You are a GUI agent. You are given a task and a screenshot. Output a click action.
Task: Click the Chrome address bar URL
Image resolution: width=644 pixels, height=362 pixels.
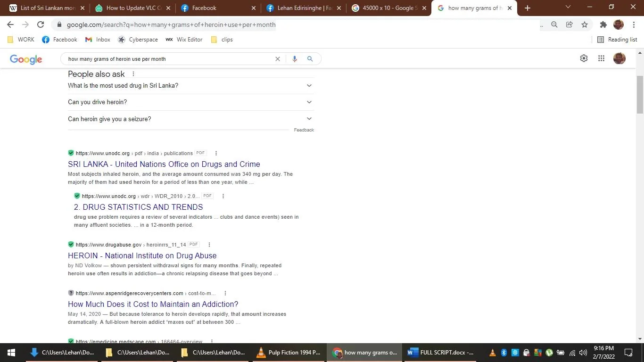171,25
